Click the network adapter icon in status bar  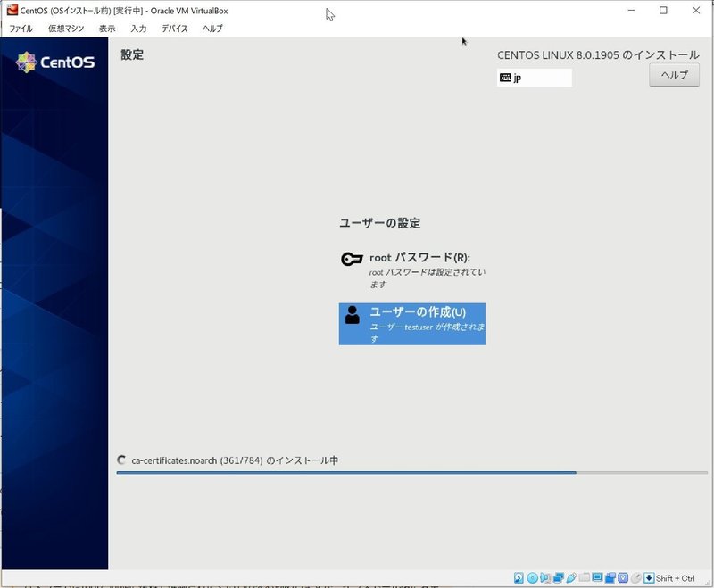tap(559, 578)
